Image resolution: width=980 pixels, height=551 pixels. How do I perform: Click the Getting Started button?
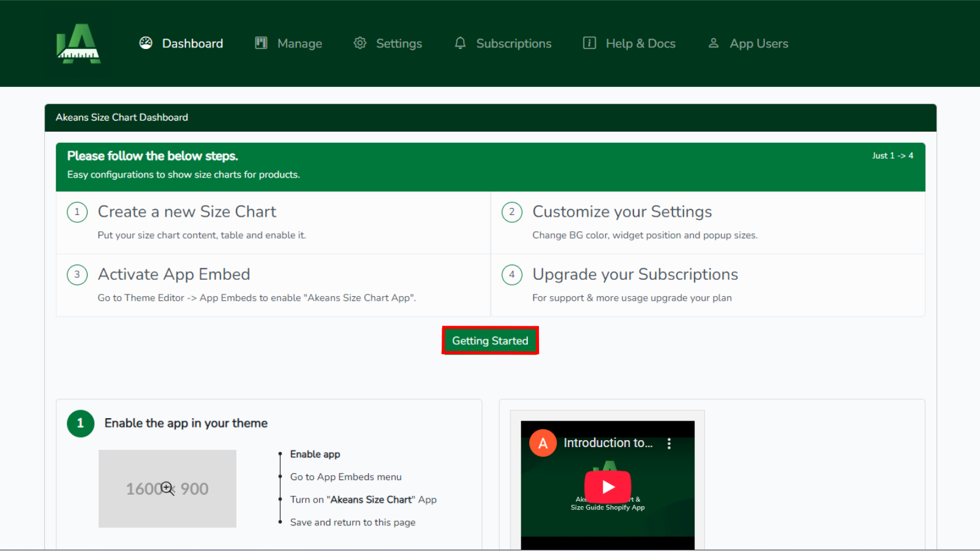[490, 340]
